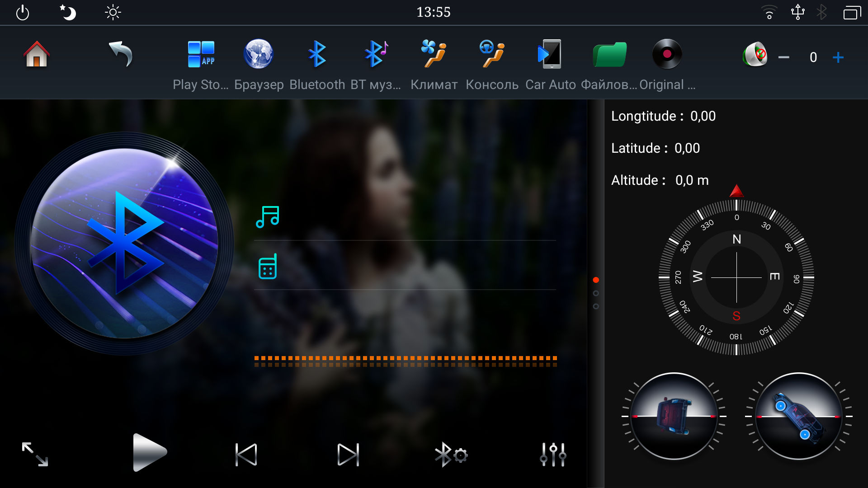The image size is (868, 488).
Task: Increase volume with plus button
Action: pos(838,57)
